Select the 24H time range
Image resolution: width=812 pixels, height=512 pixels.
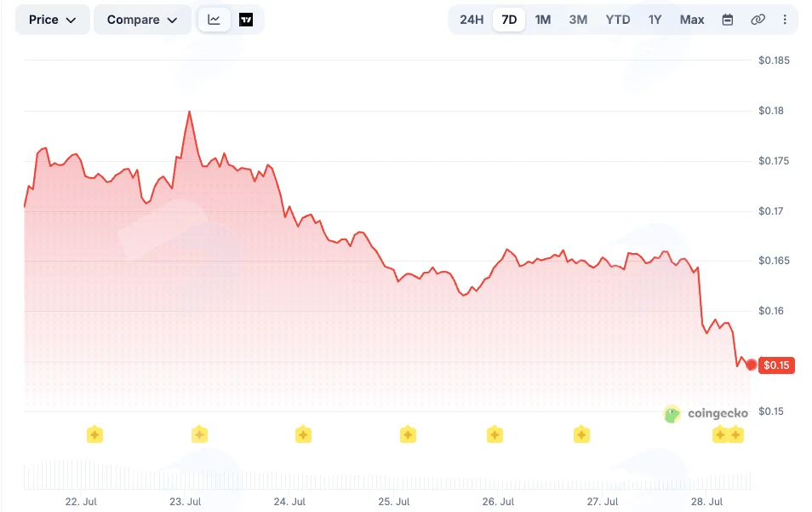[x=472, y=20]
